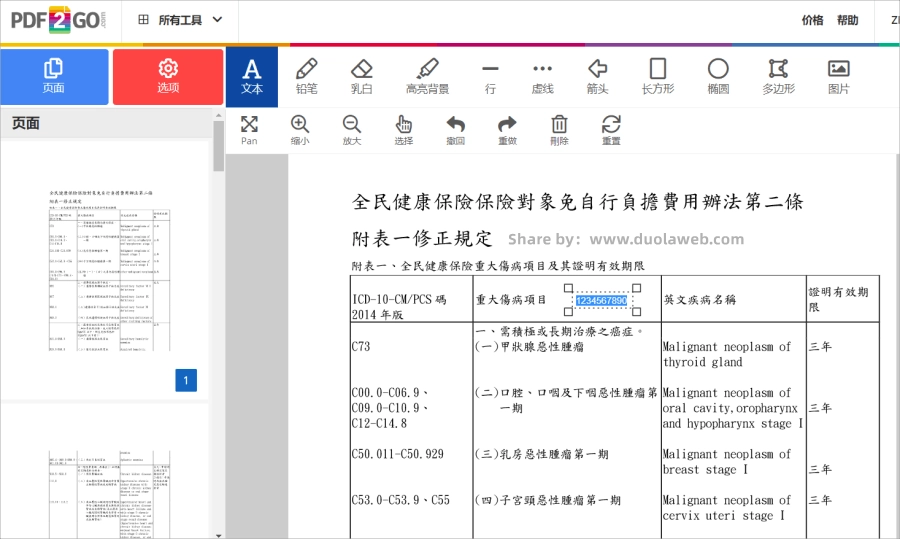Select the 虚线 dashed line tool
Image resolution: width=900 pixels, height=539 pixels.
542,77
